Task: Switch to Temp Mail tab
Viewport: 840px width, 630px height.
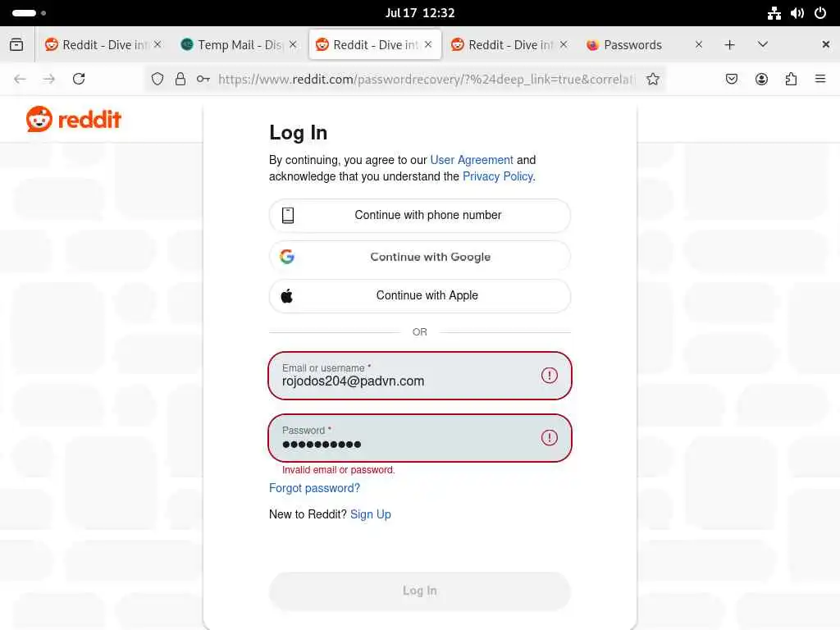Action: click(x=239, y=45)
